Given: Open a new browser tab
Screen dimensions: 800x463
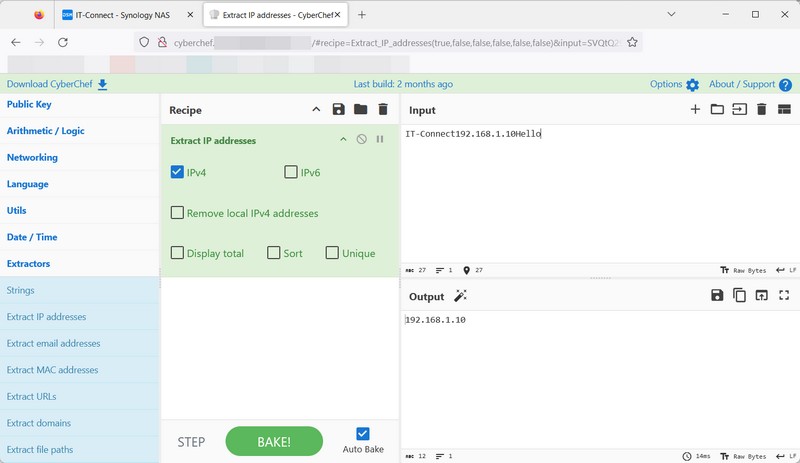Looking at the screenshot, I should (362, 15).
